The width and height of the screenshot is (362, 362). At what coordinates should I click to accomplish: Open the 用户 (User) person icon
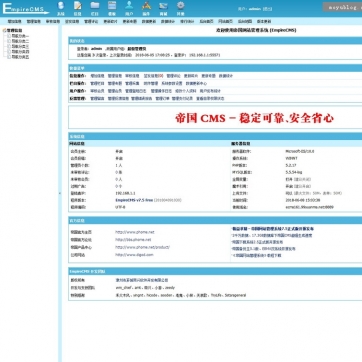pos(129,5)
